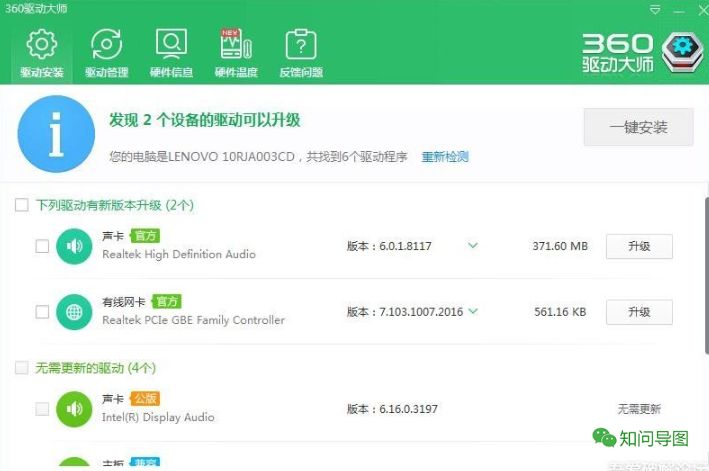Click the 公版 badge on Intel audio
Image resolution: width=709 pixels, height=471 pixels.
coord(145,399)
